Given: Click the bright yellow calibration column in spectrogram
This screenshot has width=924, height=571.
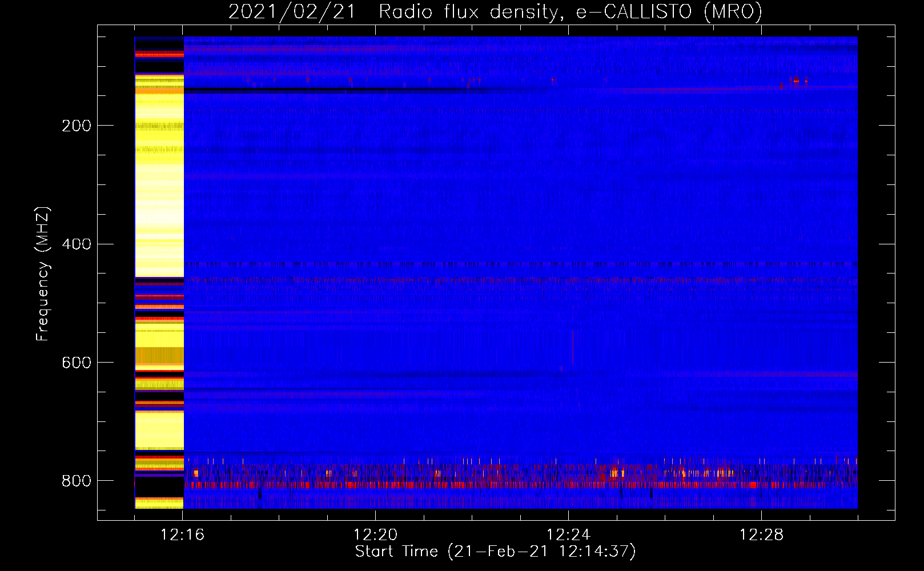Looking at the screenshot, I should 159,272.
